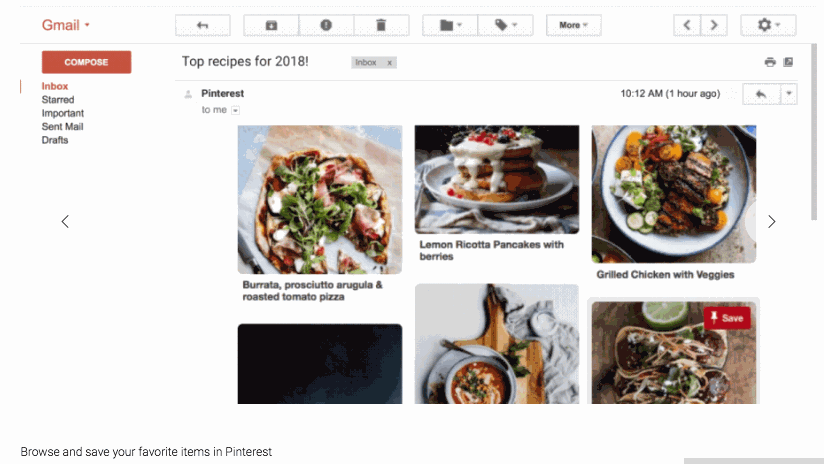Open the Starred folder
Screen dimensions: 824x464
click(x=57, y=100)
